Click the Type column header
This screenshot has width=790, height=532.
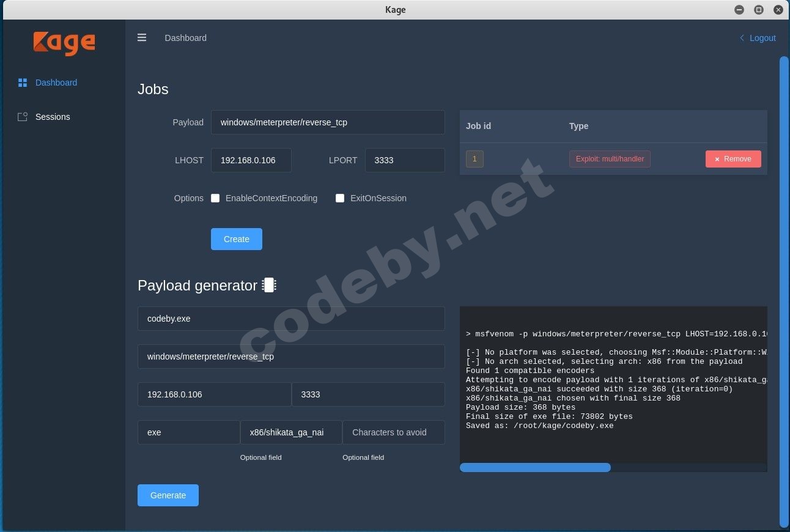tap(578, 126)
